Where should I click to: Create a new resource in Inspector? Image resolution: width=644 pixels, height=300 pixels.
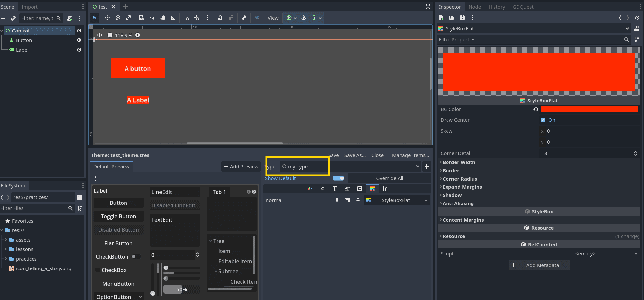click(x=441, y=18)
